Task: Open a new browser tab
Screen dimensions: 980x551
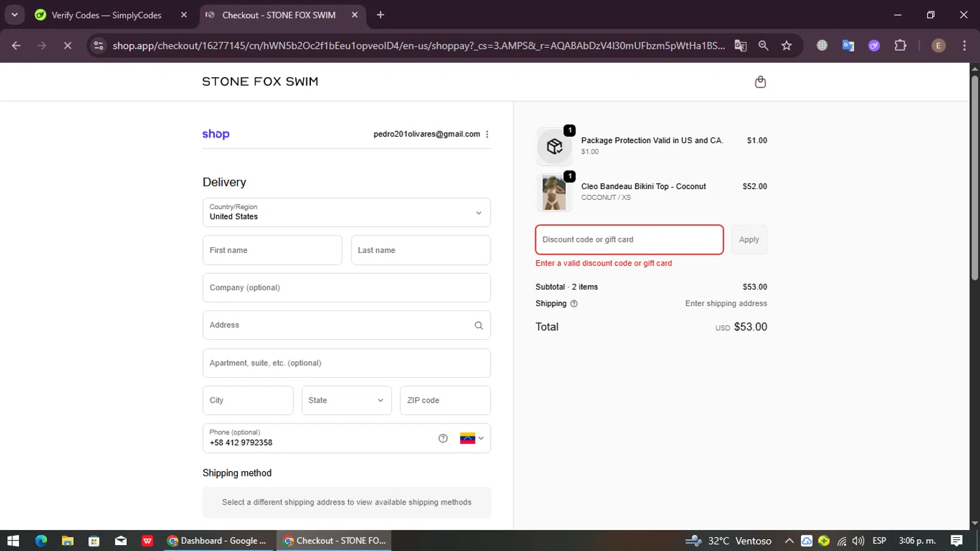Action: pos(380,15)
